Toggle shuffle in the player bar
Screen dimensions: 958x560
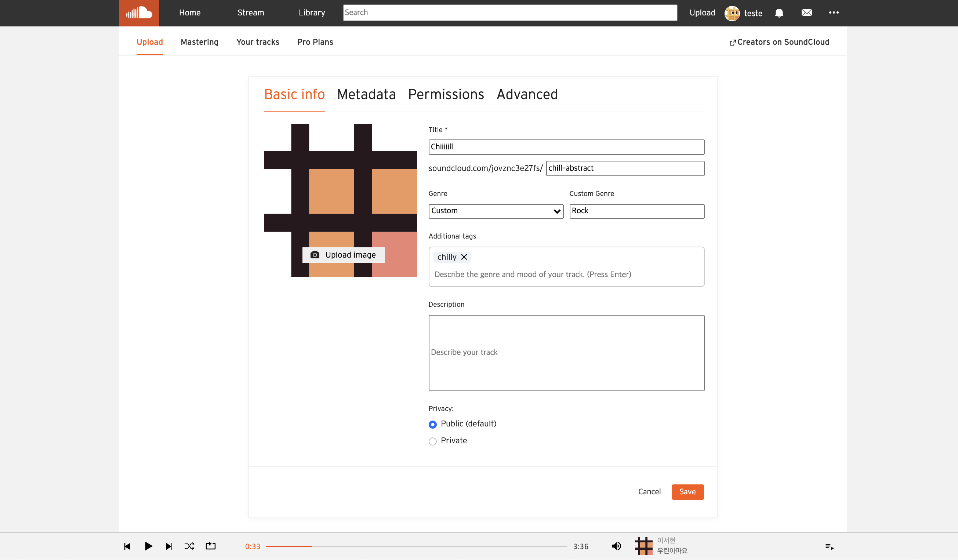189,546
